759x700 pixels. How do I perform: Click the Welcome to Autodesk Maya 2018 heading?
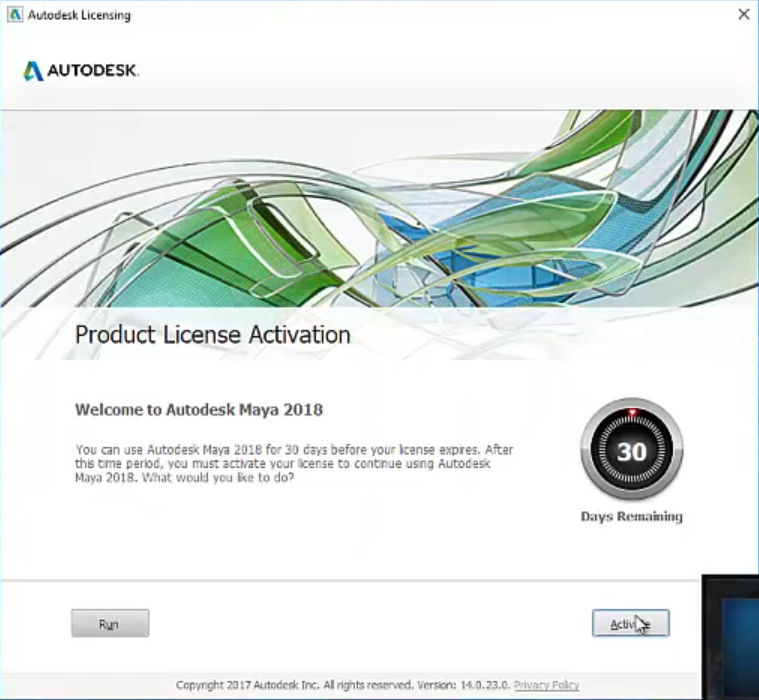point(198,410)
